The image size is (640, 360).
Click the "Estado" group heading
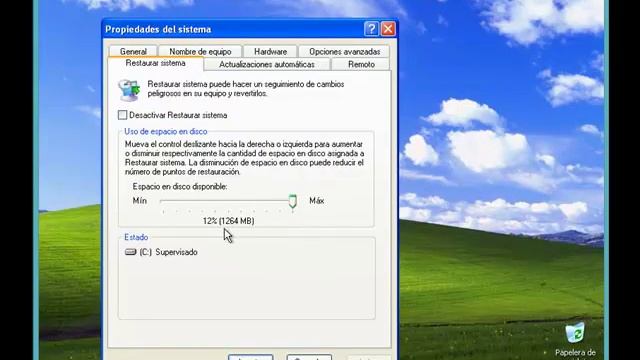point(136,237)
